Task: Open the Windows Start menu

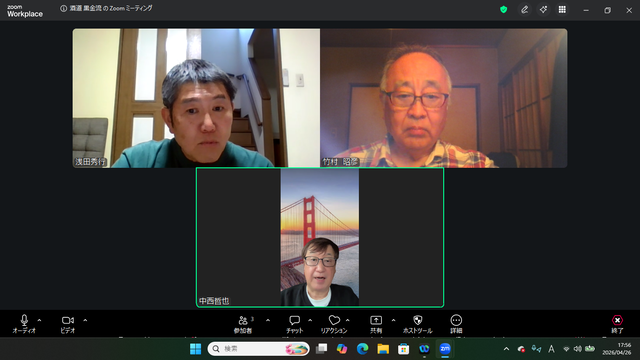Action: (x=196, y=349)
